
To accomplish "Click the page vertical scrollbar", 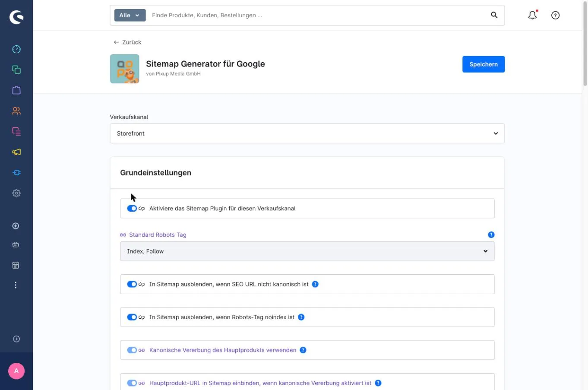I will (x=585, y=43).
